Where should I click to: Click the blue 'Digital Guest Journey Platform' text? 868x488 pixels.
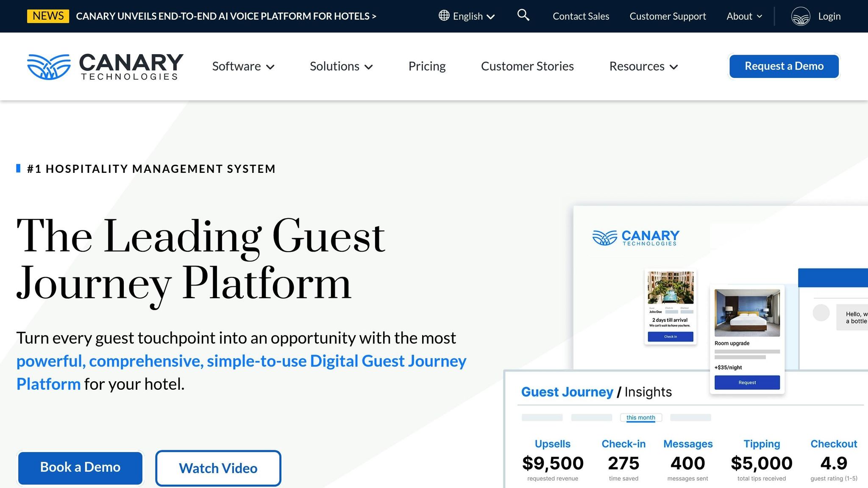[242, 372]
